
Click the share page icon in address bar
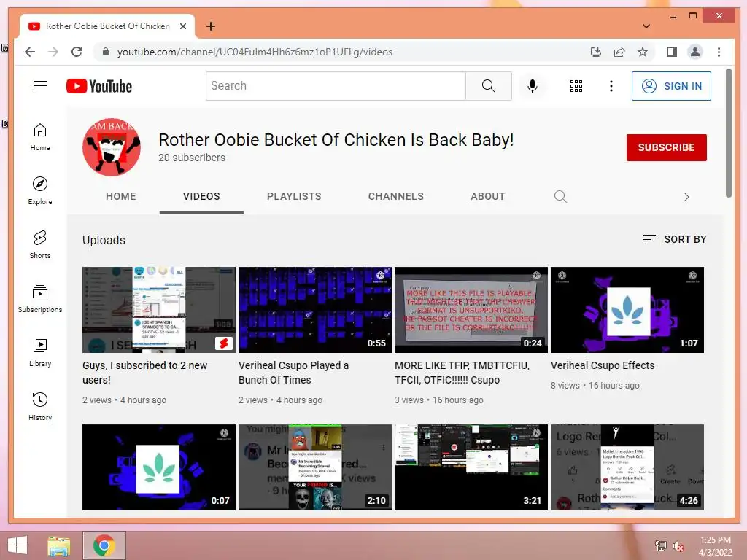(x=619, y=52)
